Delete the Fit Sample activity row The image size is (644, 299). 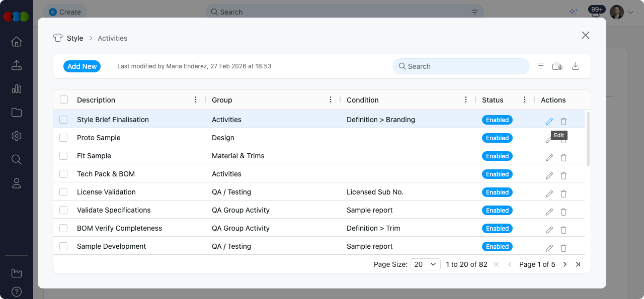coord(563,157)
